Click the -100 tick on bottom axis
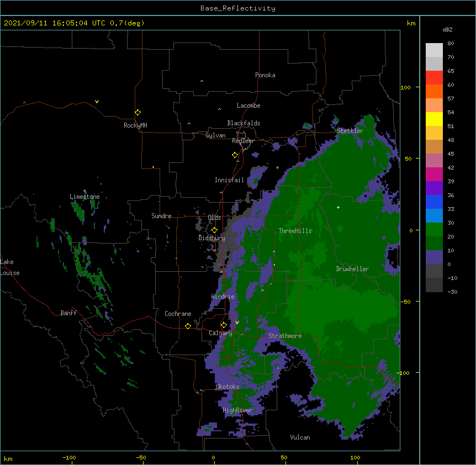Screen dimensions: 476x465 coord(69,457)
